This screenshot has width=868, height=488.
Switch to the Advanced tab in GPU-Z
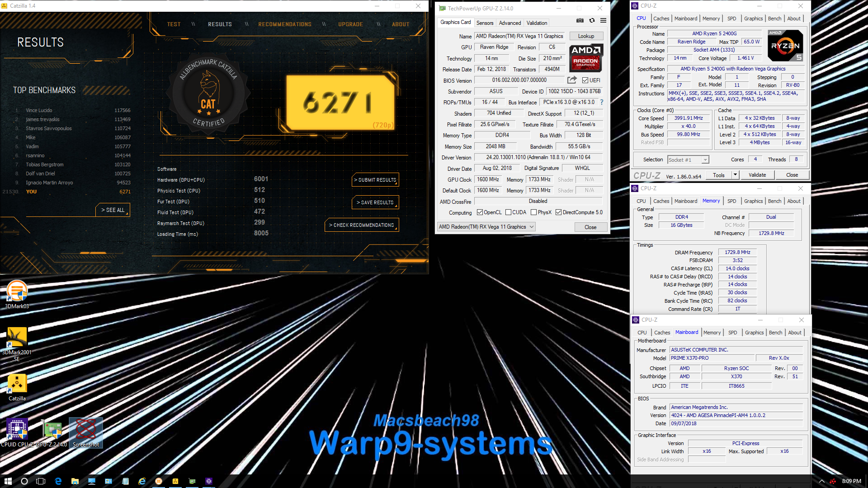click(509, 23)
